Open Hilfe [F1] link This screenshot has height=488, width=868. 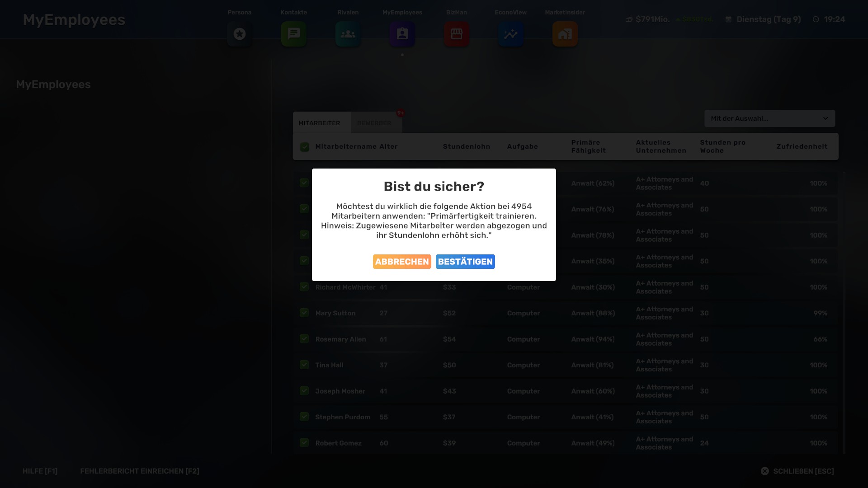(40, 471)
